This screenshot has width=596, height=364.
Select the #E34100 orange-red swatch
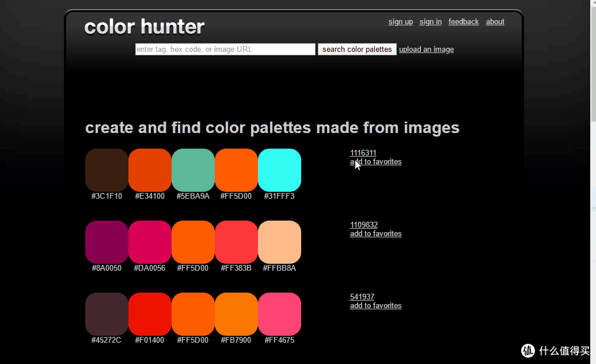pos(150,170)
